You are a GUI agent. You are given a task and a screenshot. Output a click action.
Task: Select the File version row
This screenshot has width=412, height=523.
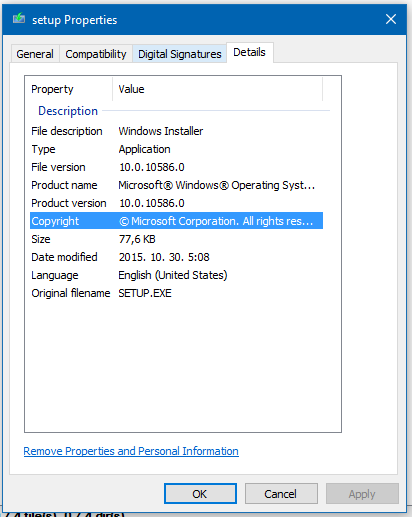click(176, 167)
